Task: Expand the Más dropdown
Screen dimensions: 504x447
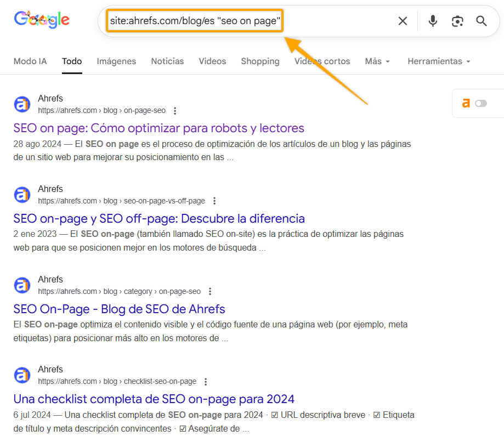Action: pyautogui.click(x=377, y=61)
